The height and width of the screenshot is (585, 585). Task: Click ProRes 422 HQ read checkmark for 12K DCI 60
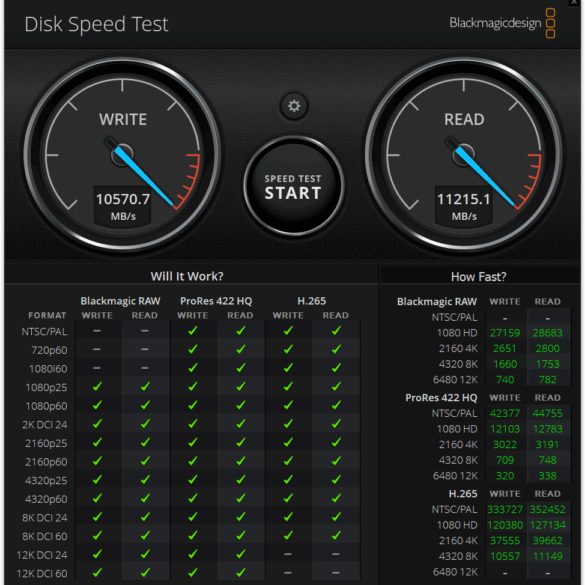click(241, 572)
